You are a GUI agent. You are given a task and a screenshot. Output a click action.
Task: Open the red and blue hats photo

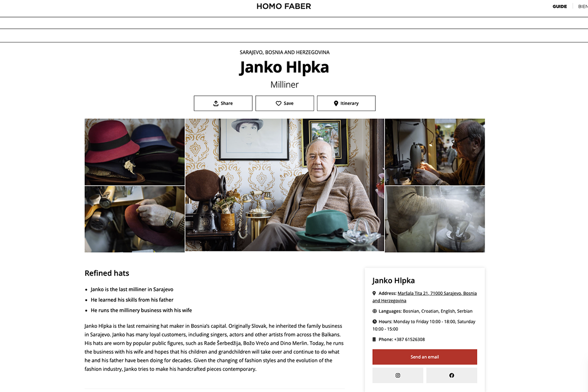pos(135,152)
